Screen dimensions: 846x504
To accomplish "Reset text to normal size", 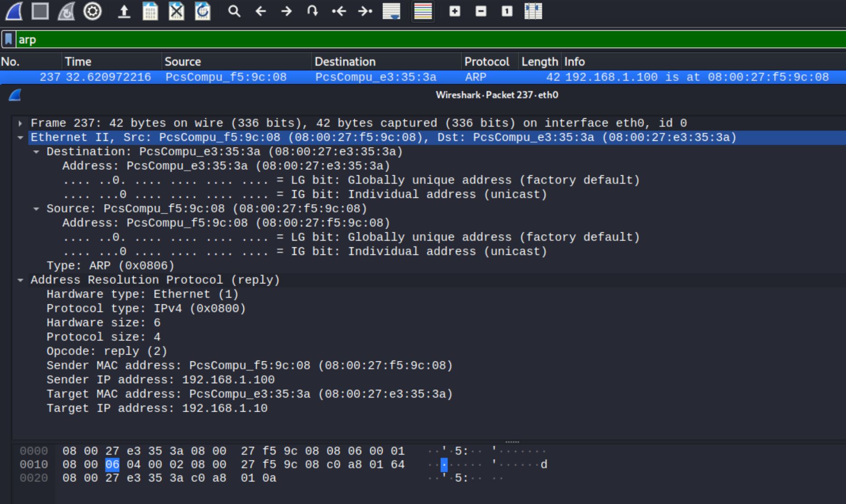I will click(x=507, y=11).
